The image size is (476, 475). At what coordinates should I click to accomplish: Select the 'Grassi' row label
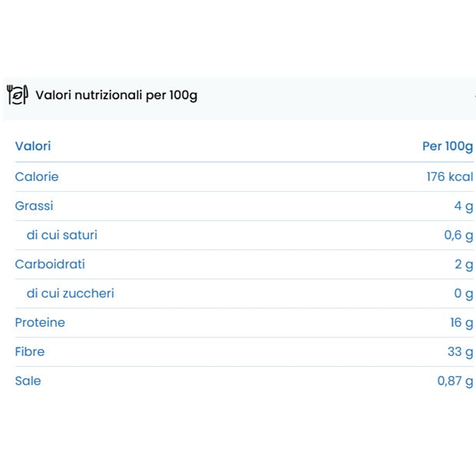coord(34,206)
